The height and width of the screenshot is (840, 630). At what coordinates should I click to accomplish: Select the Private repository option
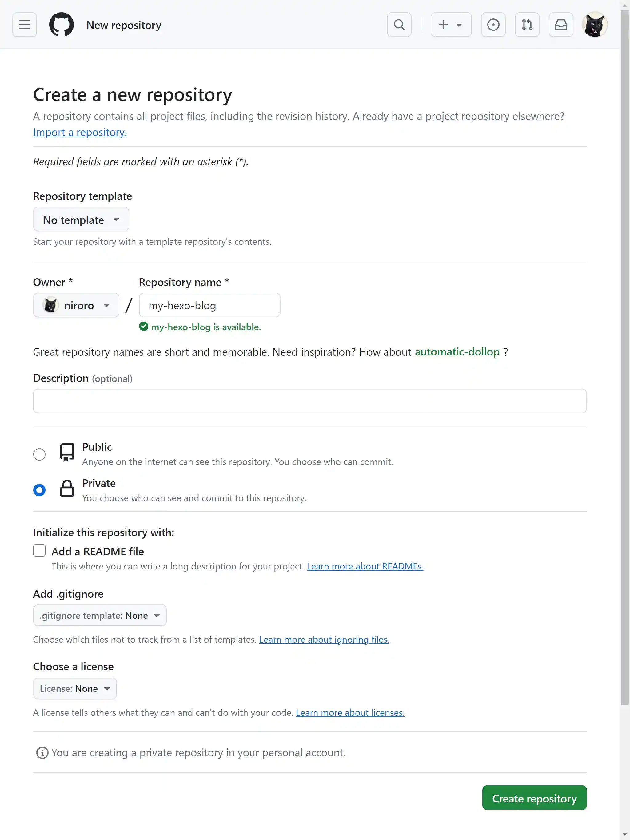[39, 490]
